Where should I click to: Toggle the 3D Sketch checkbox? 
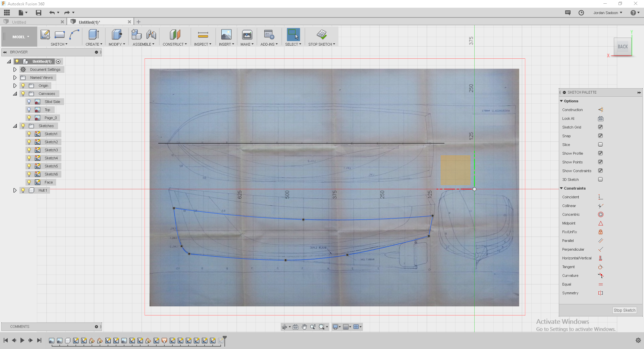[x=600, y=180]
